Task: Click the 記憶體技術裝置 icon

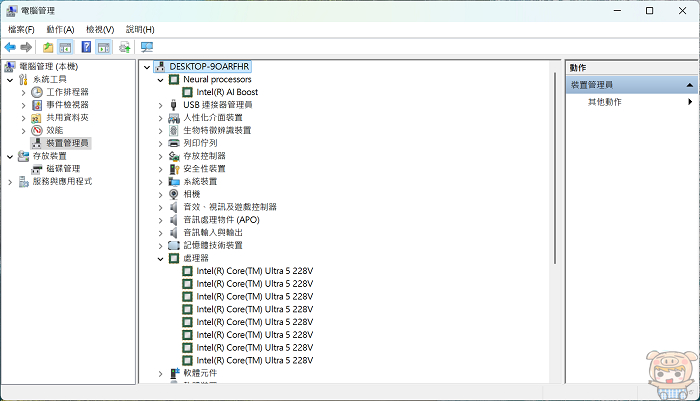Action: [174, 246]
